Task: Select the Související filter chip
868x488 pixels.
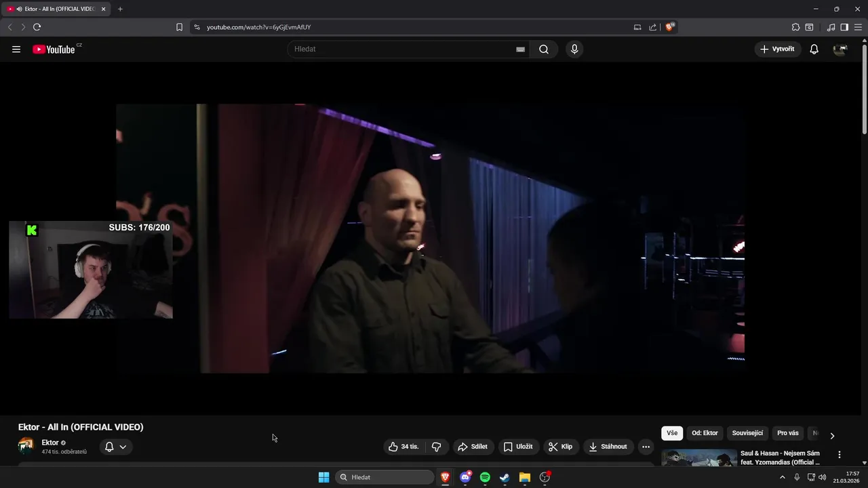Action: 747,433
